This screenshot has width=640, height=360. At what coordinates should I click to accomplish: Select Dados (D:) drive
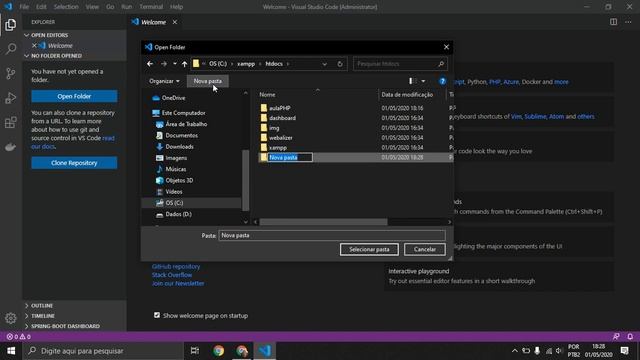click(178, 214)
